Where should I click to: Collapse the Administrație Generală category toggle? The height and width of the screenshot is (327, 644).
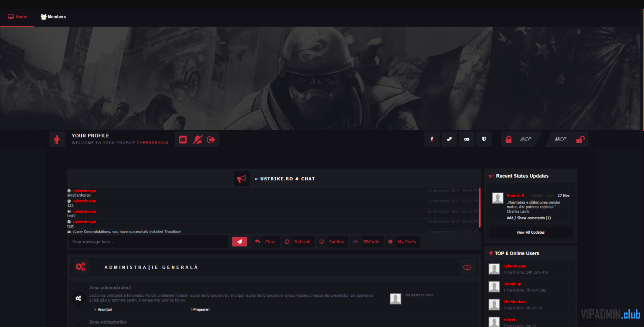click(x=467, y=268)
